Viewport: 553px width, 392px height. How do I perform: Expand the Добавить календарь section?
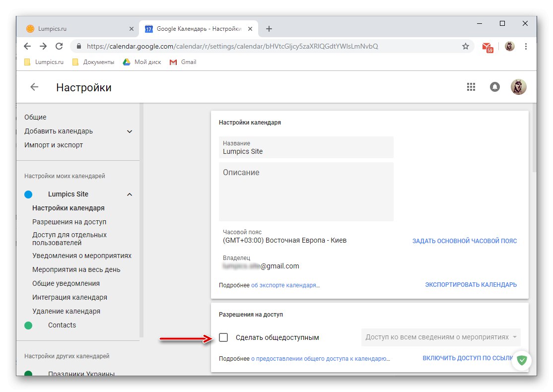[x=129, y=131]
